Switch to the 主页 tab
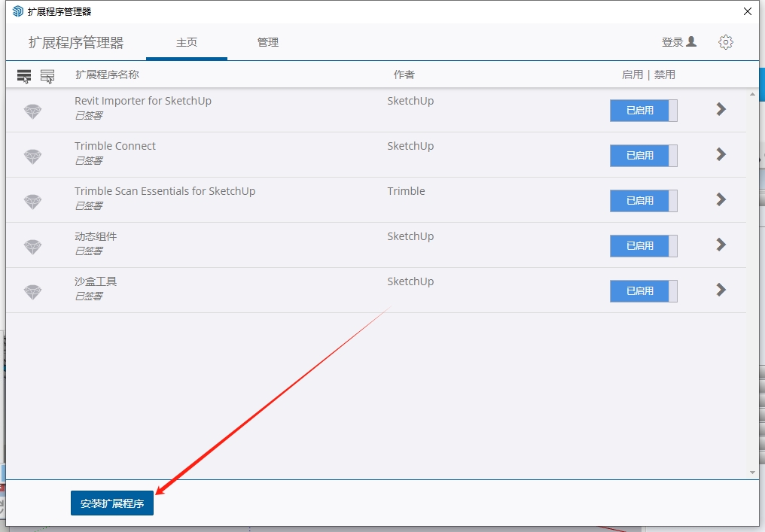 point(187,42)
